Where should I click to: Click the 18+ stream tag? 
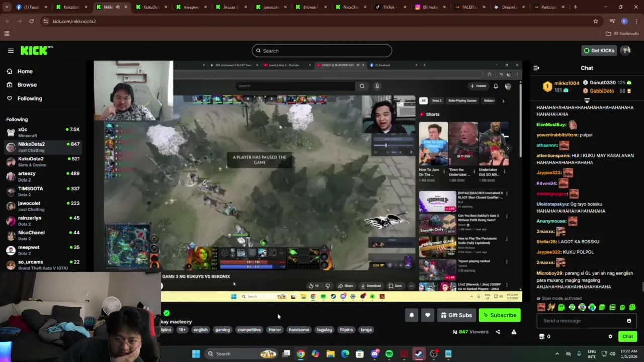[182, 330]
